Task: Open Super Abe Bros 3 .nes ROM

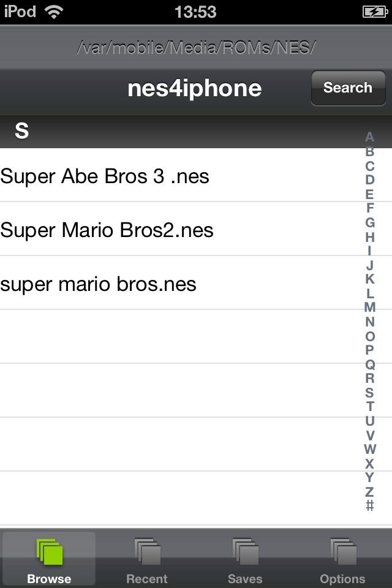Action: click(x=105, y=176)
